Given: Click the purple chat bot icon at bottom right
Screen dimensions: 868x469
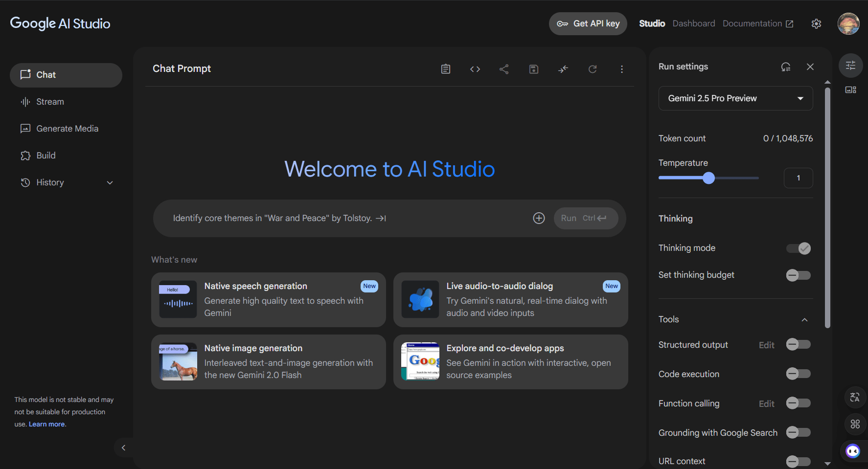Looking at the screenshot, I should [853, 451].
